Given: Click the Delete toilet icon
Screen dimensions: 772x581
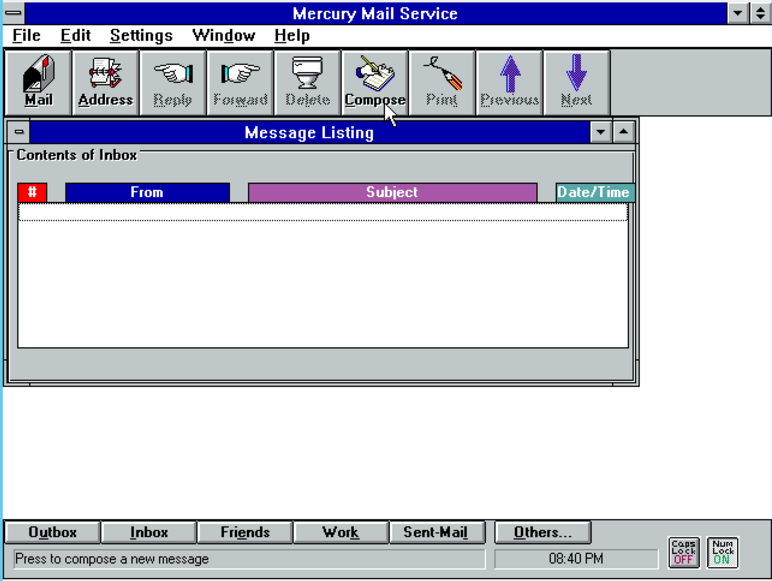Looking at the screenshot, I should (308, 82).
